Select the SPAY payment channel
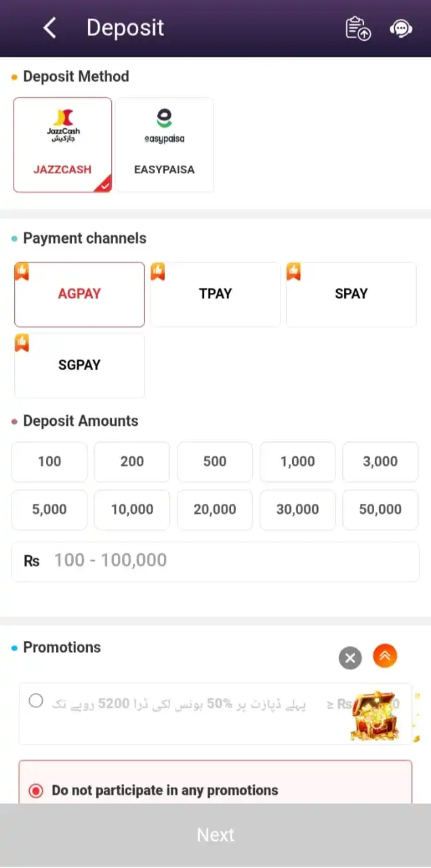Image resolution: width=431 pixels, height=868 pixels. coord(351,294)
